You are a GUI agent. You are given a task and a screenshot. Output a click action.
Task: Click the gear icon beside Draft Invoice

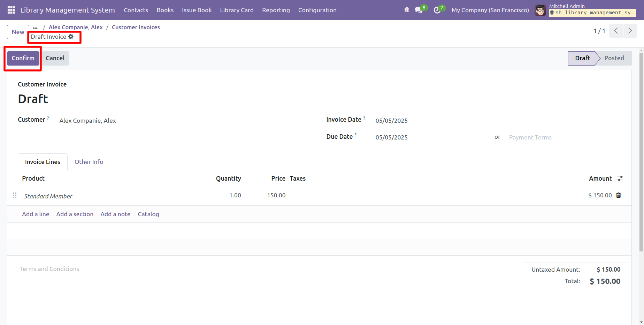point(71,37)
